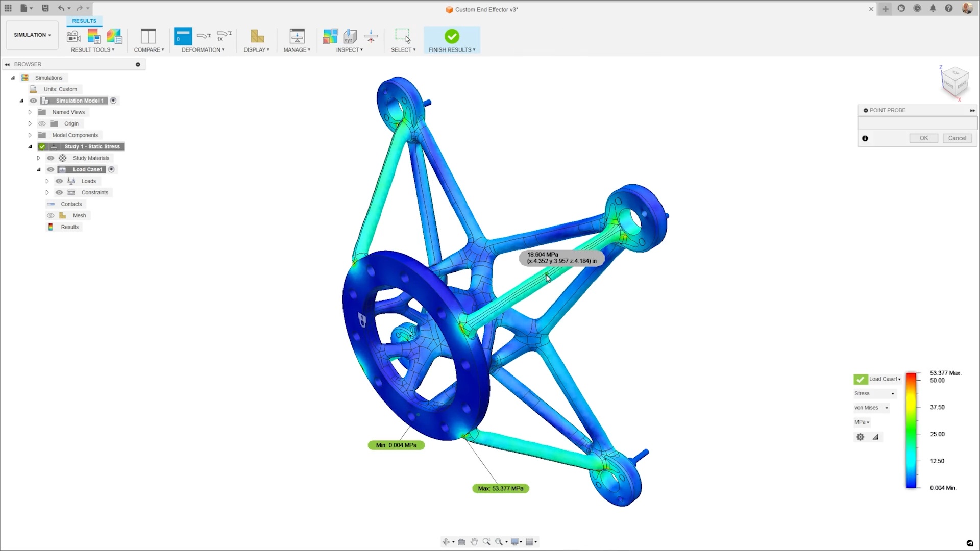Toggle visibility of Loads
This screenshot has width=980, height=551.
coord(59,181)
